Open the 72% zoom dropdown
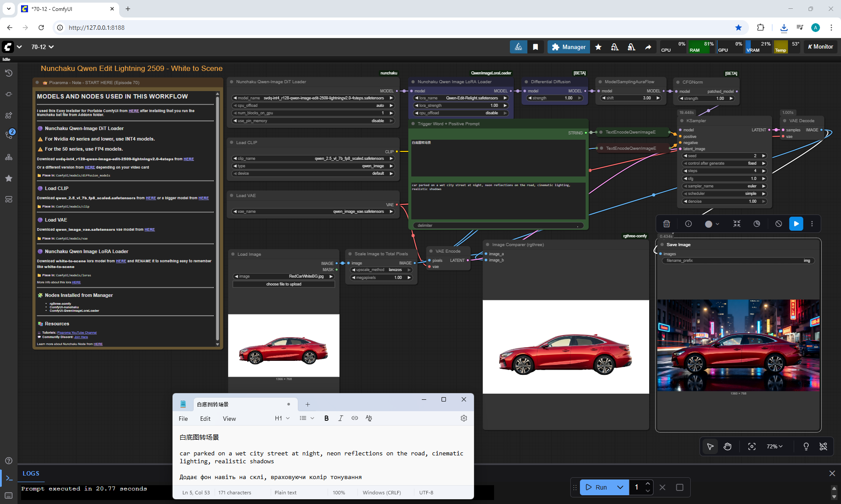The height and width of the screenshot is (504, 841). (774, 446)
